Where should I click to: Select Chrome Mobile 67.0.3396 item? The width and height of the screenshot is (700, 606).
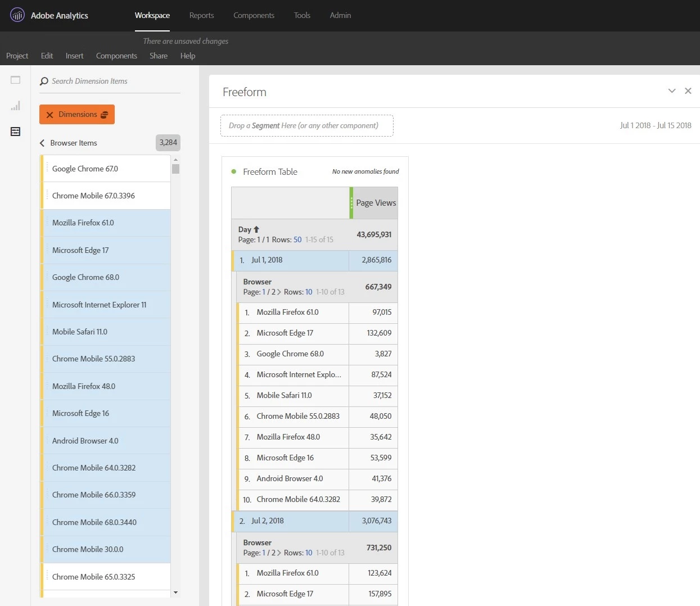[x=105, y=196]
